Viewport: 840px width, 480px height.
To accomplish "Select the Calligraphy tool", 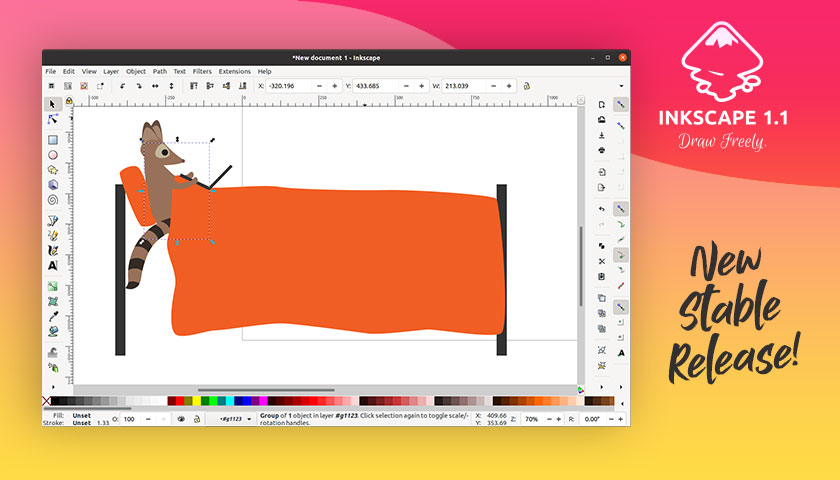I will tap(52, 250).
